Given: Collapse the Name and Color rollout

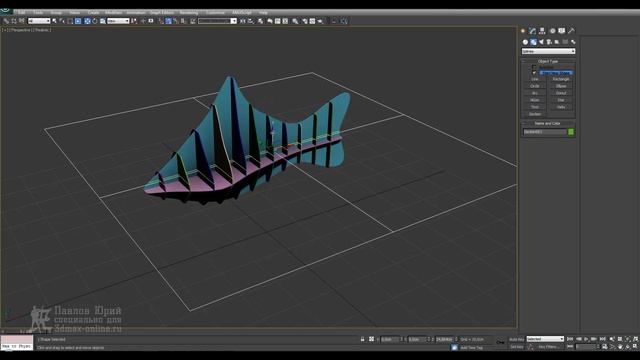Looking at the screenshot, I should click(x=548, y=123).
